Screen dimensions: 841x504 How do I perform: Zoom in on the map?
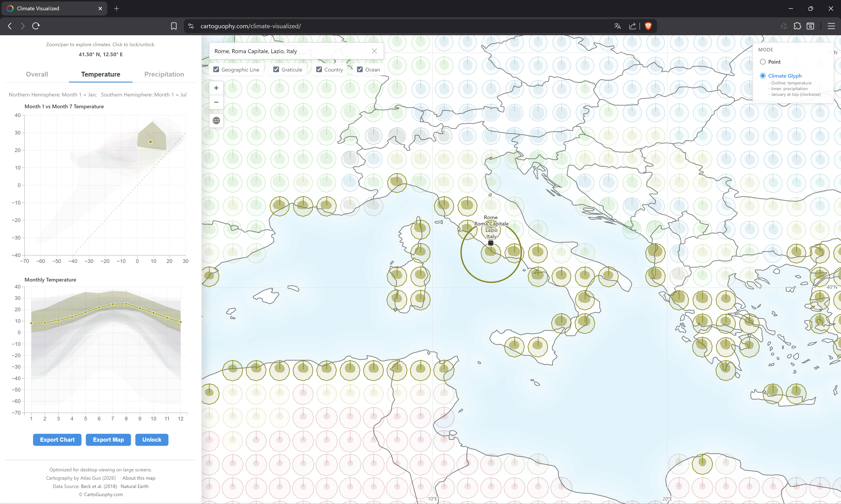point(217,88)
